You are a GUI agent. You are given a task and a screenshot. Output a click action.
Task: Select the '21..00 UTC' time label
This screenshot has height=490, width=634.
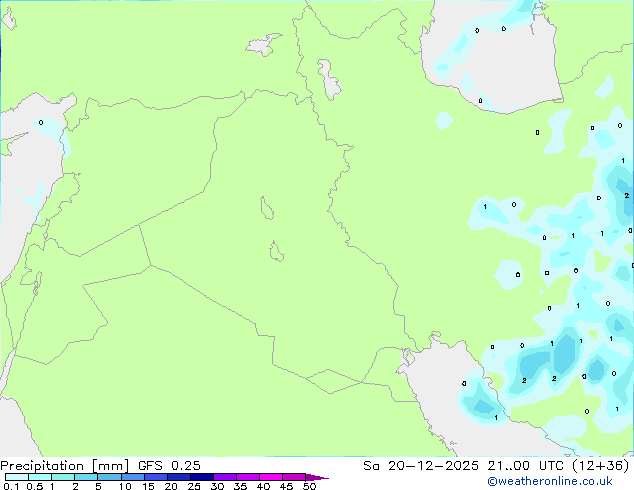tap(526, 466)
